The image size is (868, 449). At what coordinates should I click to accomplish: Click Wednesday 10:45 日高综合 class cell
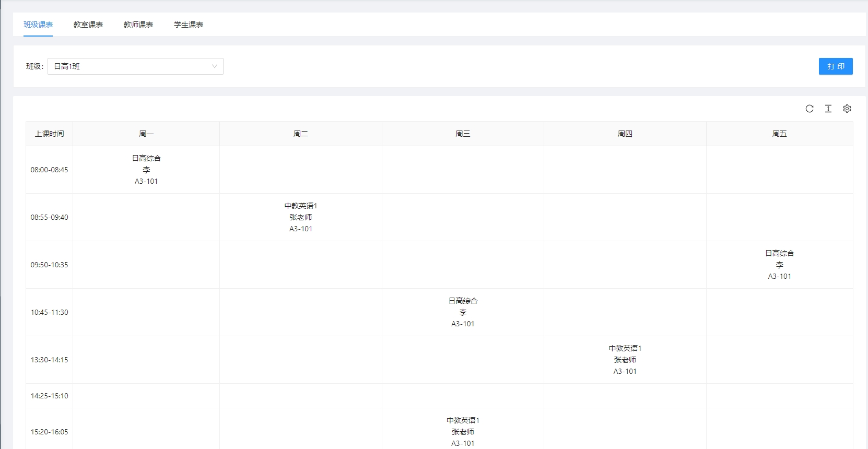click(x=463, y=312)
